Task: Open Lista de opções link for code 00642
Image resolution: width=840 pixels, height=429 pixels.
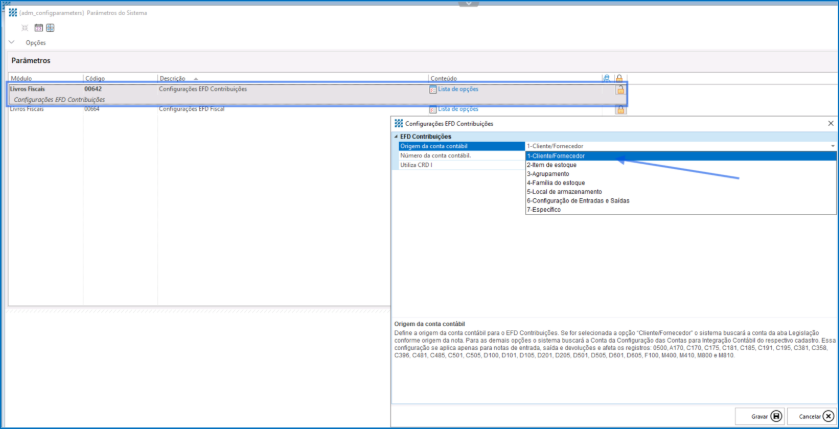Action: (458, 89)
